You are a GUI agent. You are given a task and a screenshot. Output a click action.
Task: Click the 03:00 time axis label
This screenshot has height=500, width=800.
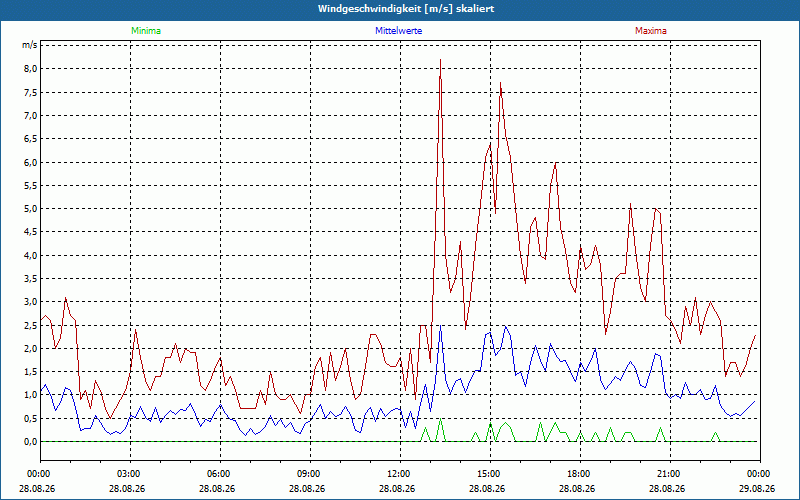pyautogui.click(x=131, y=474)
